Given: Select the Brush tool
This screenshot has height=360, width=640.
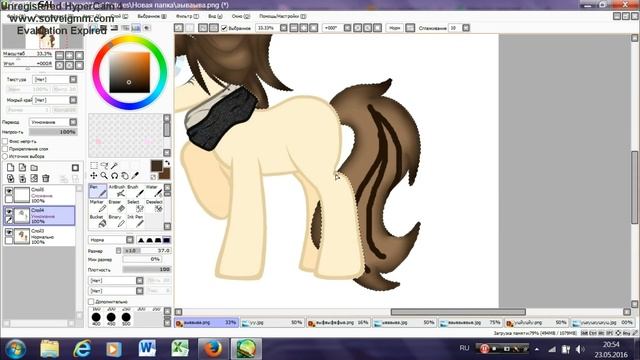Looking at the screenshot, I should coord(135,191).
